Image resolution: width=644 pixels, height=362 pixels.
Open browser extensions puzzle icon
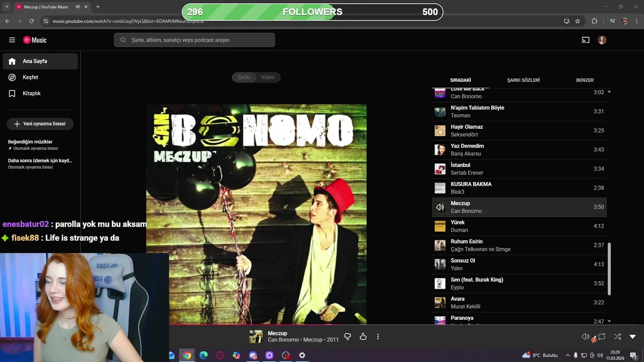(x=595, y=21)
